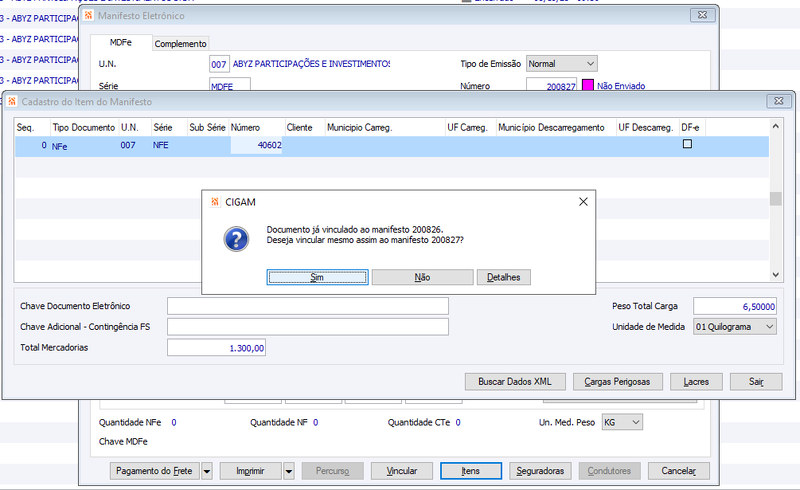The width and height of the screenshot is (800, 490).
Task: Open Cargas Perigosas
Action: point(617,381)
